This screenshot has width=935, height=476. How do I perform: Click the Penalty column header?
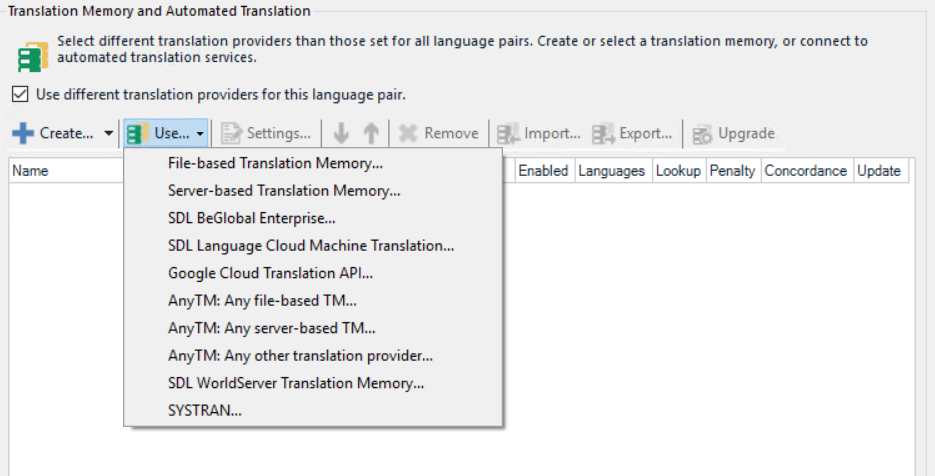point(733,171)
